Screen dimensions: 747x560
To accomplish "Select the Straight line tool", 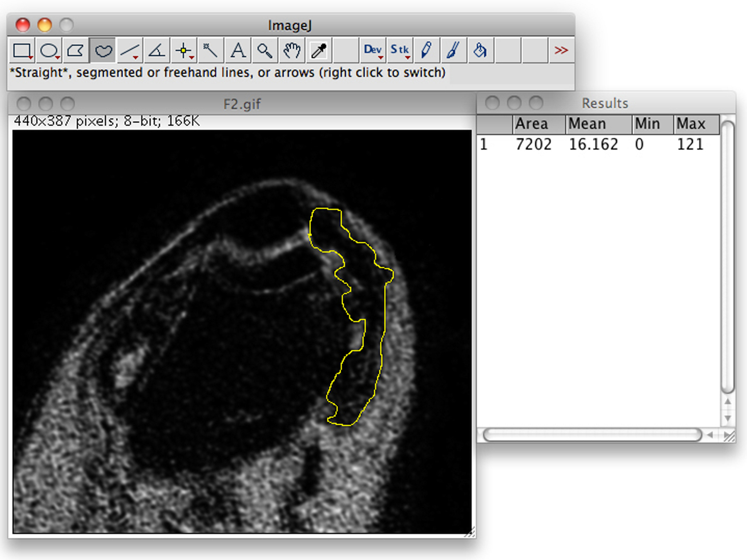I will pos(129,51).
